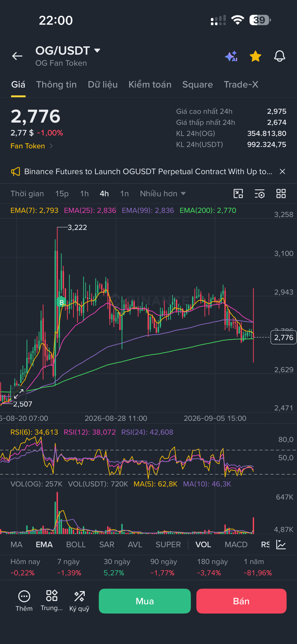Tap the red Bán button

pyautogui.click(x=241, y=601)
